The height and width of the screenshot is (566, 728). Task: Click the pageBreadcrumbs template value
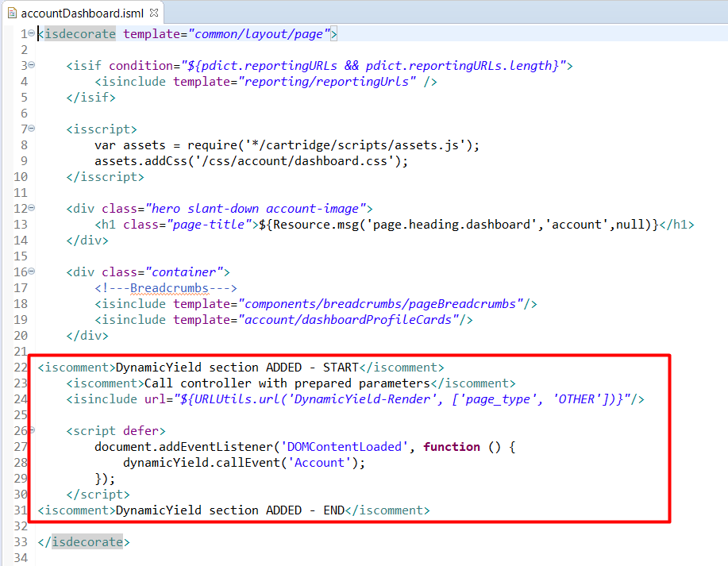pyautogui.click(x=381, y=304)
